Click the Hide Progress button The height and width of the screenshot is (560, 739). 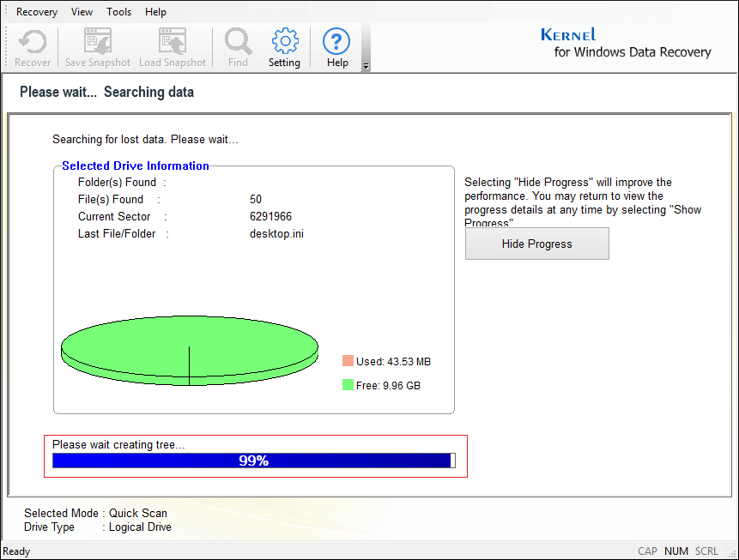click(x=536, y=244)
